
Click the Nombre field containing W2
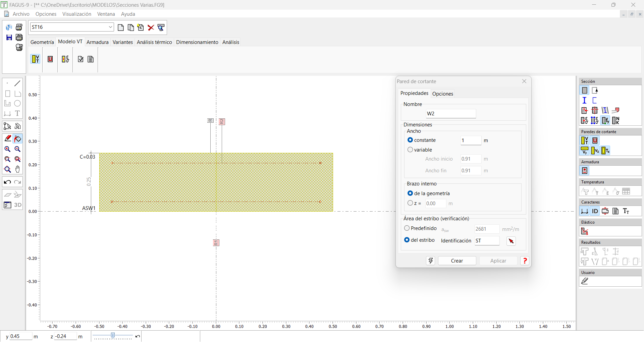pyautogui.click(x=450, y=114)
